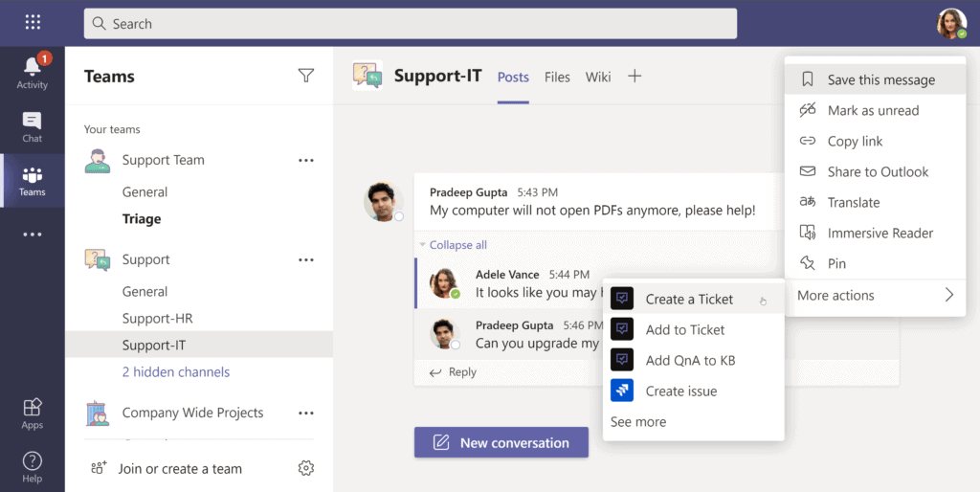Select the Support-HR channel
This screenshot has width=980, height=492.
point(157,318)
